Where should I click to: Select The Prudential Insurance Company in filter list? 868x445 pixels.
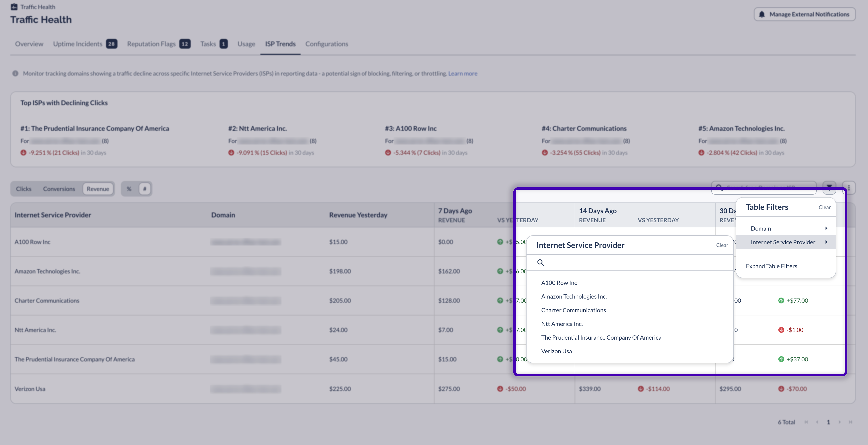point(601,337)
